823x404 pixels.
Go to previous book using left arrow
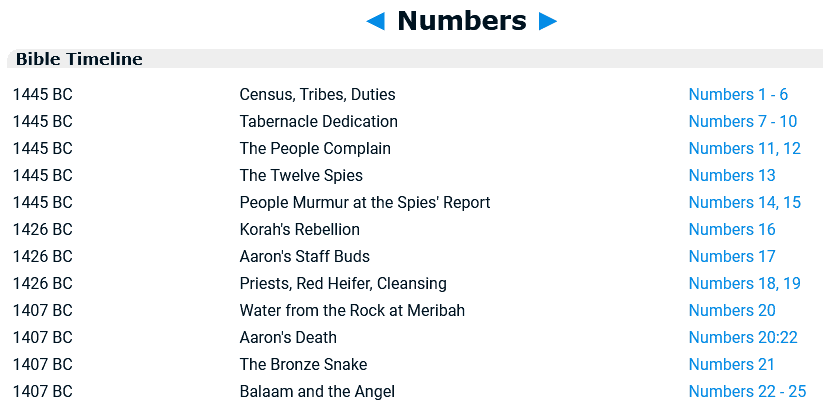click(x=376, y=21)
